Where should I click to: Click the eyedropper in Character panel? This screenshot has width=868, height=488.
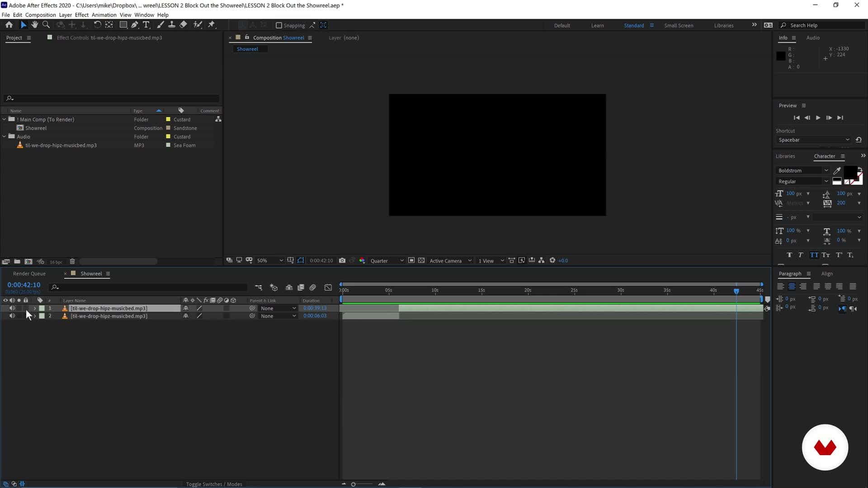coord(837,171)
